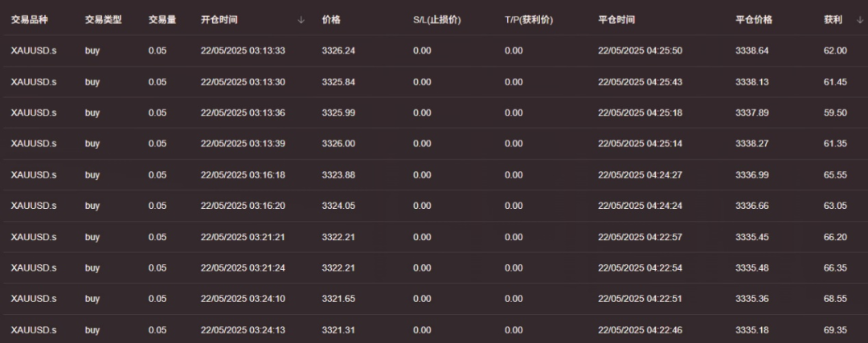The width and height of the screenshot is (868, 343).
Task: Sort by the 交易品种 column header
Action: click(30, 20)
